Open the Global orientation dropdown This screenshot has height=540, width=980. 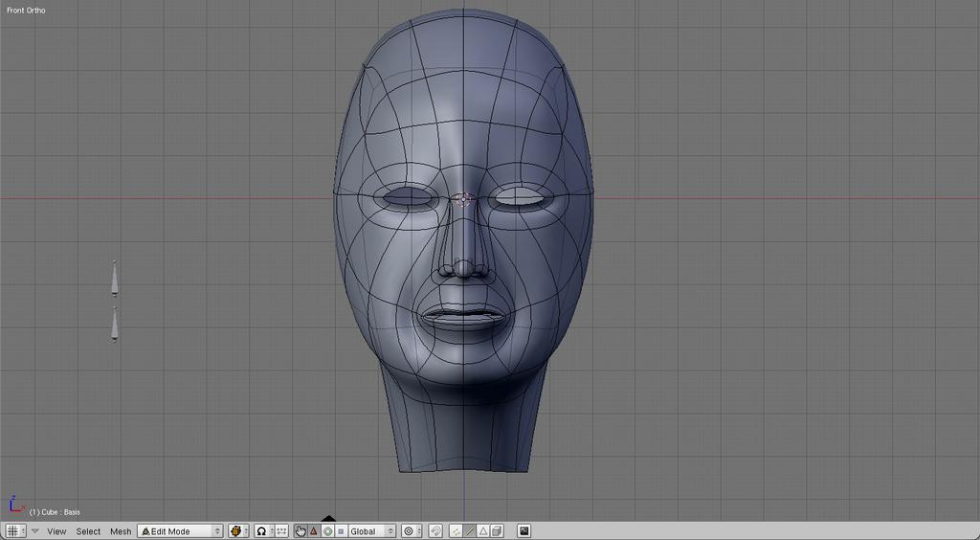click(x=372, y=530)
